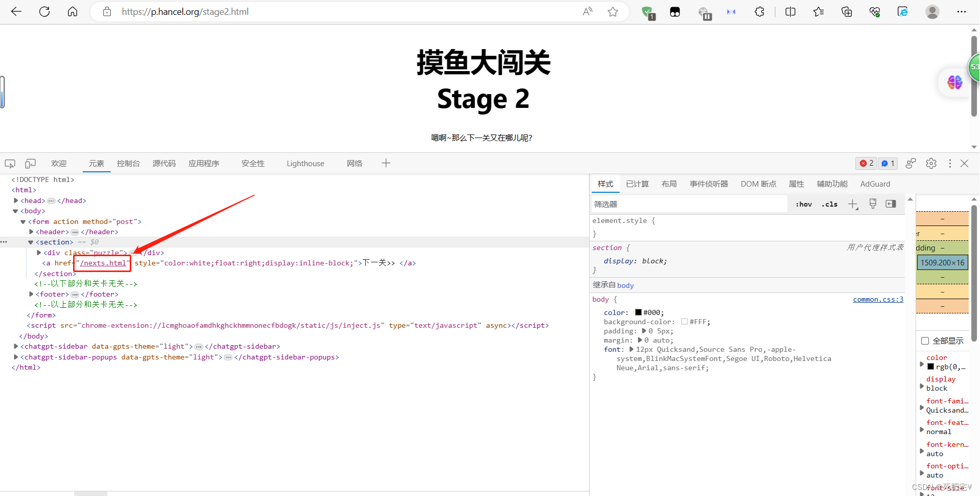Toggle device emulation mode

click(30, 164)
